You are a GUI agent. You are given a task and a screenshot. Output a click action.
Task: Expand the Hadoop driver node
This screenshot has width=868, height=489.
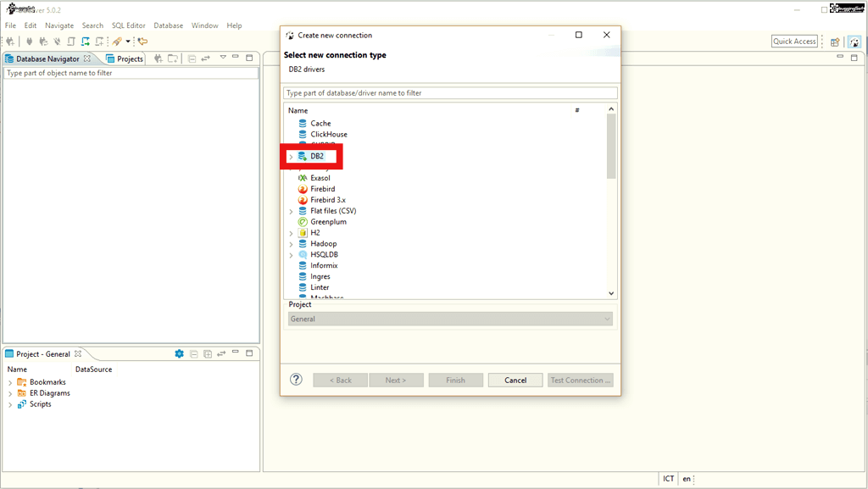click(x=292, y=244)
